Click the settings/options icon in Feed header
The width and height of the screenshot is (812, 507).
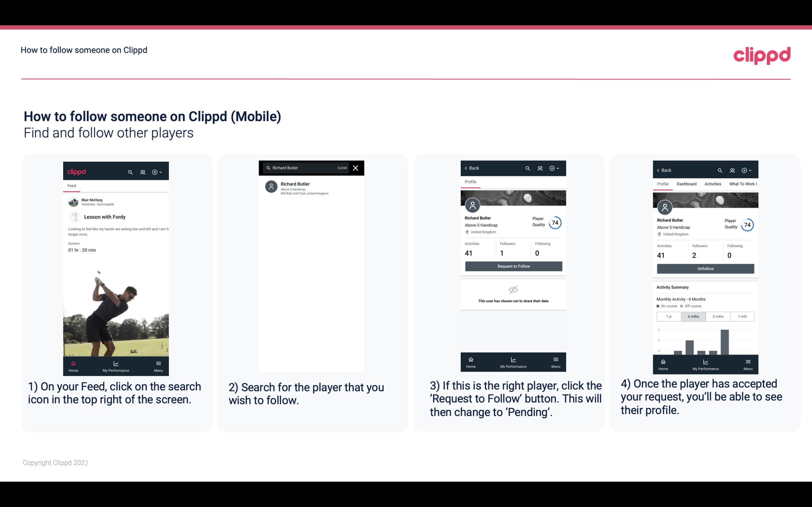(x=157, y=172)
